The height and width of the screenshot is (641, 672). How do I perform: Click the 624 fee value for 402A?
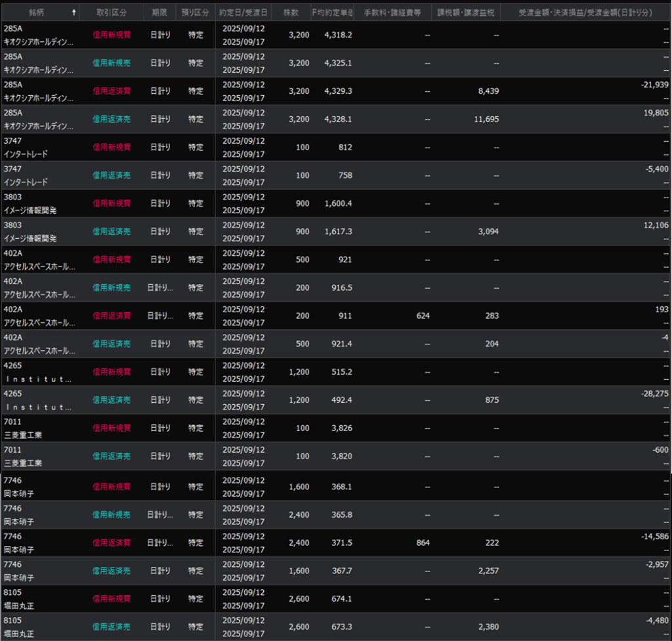[423, 316]
